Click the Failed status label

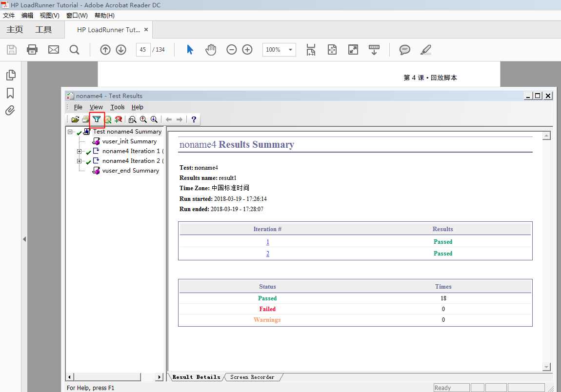pyautogui.click(x=267, y=309)
